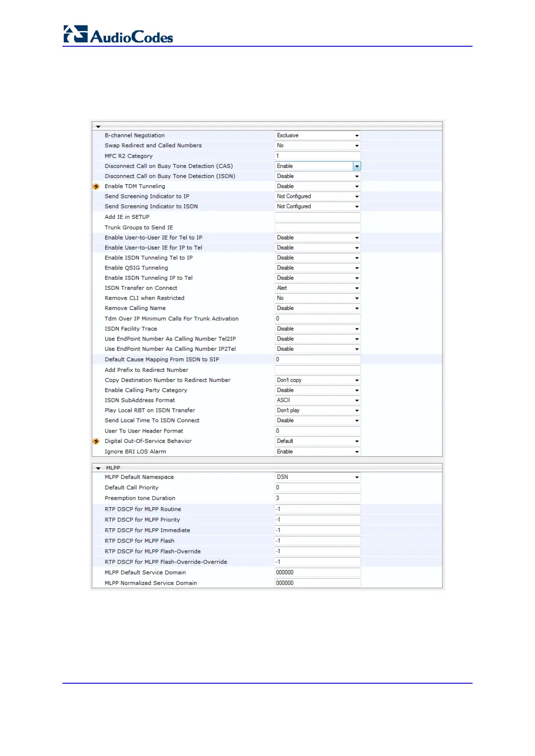This screenshot has width=535, height=756.
Task: Click the Remove Calling Name label
Action: [135, 308]
